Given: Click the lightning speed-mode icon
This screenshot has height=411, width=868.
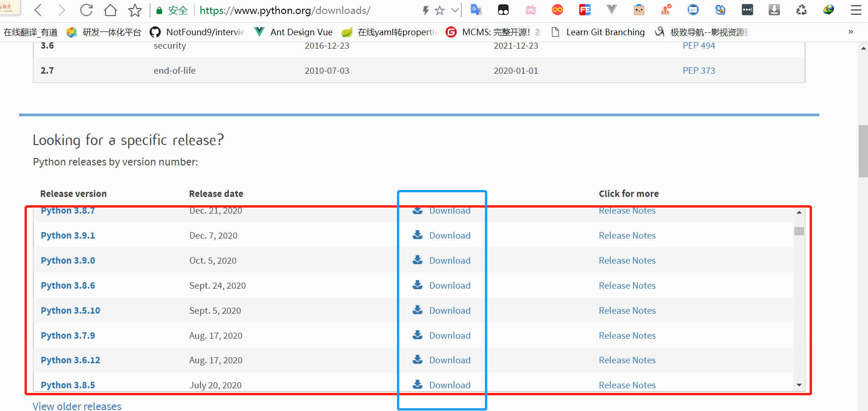Looking at the screenshot, I should 426,10.
